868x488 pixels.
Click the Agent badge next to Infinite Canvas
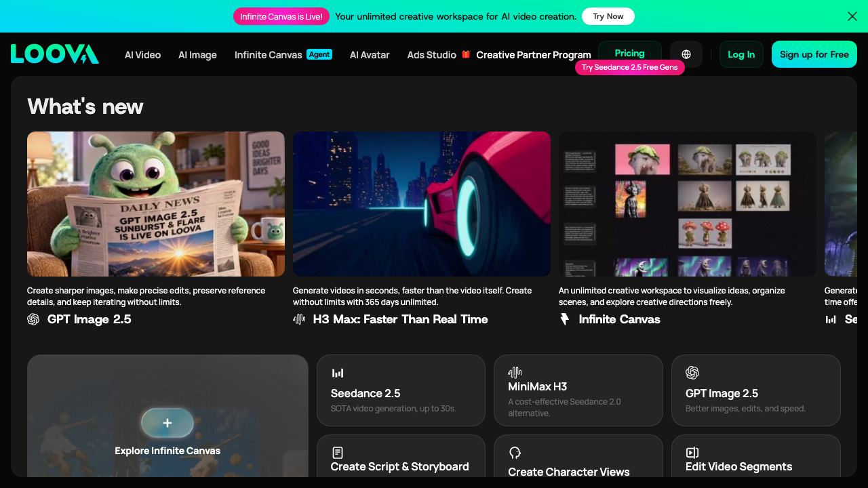(319, 54)
